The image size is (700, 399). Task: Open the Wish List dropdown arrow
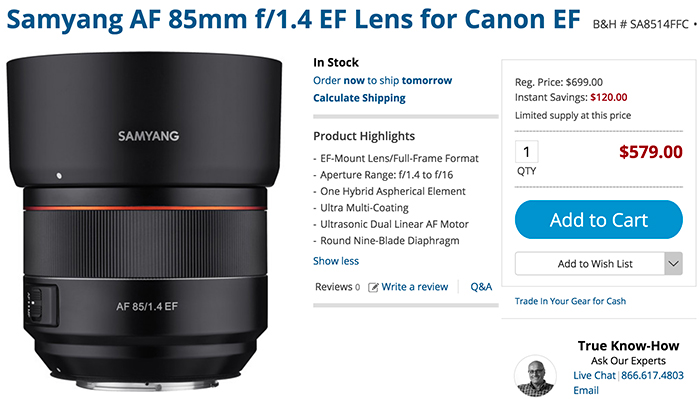(x=674, y=264)
